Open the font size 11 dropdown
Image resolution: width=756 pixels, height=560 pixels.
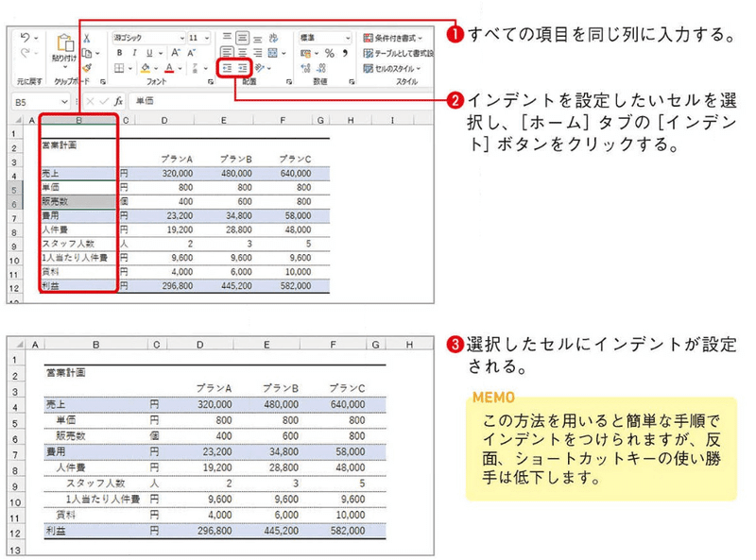(207, 38)
